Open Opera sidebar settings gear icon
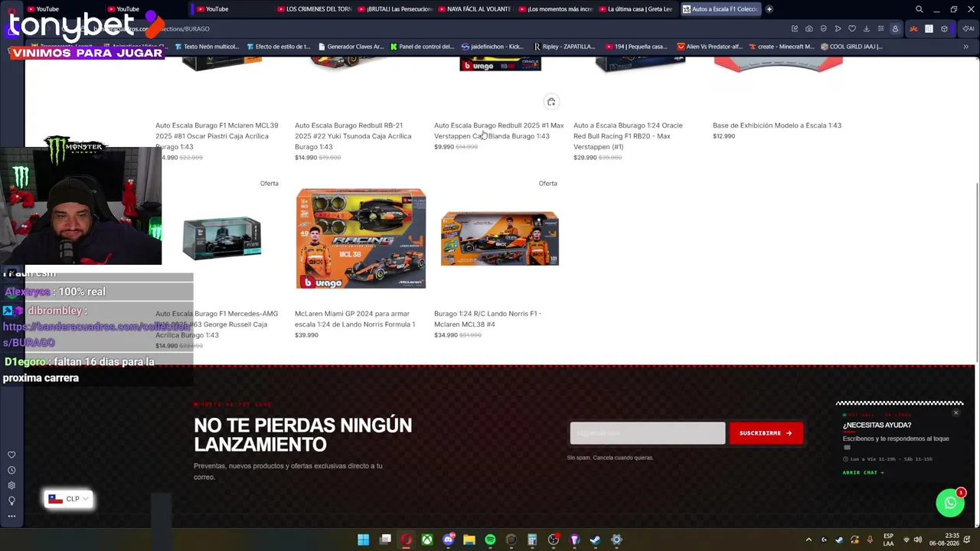Viewport: 980px width, 551px height. pos(11,485)
